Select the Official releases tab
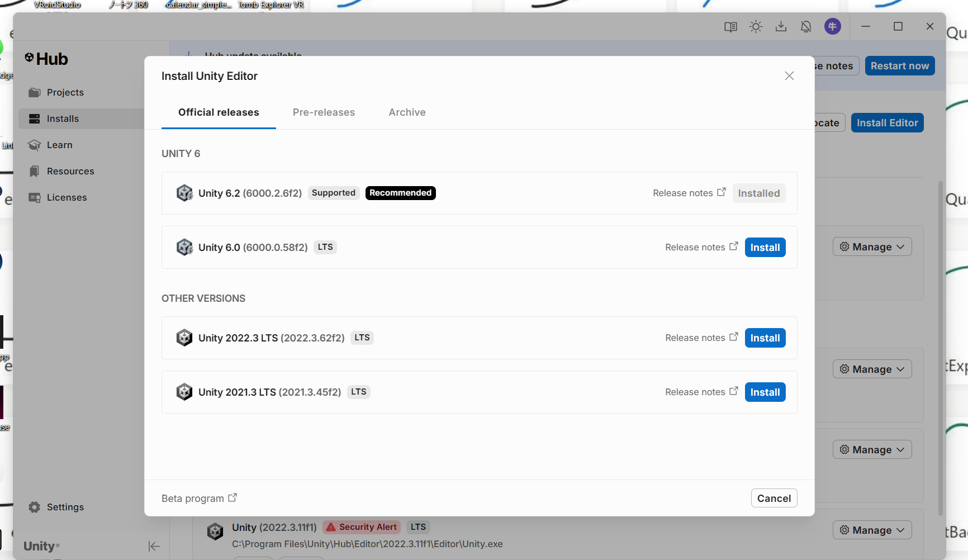The height and width of the screenshot is (560, 968). point(219,112)
